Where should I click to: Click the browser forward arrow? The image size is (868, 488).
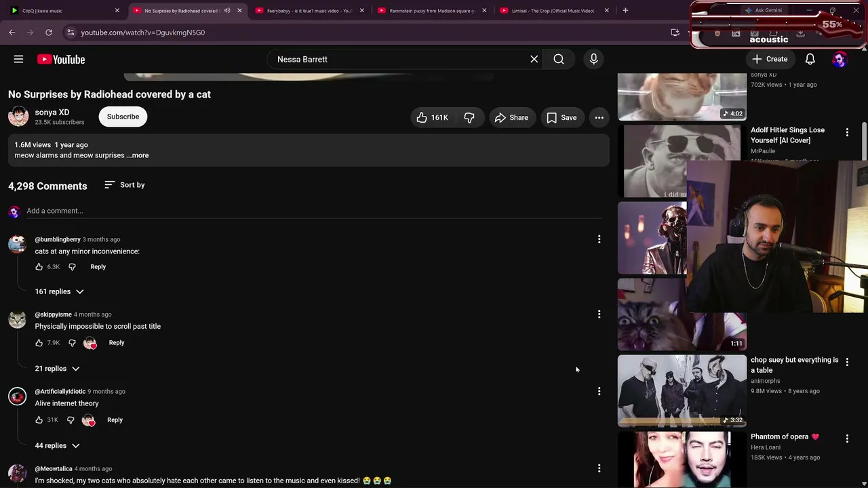coord(31,32)
